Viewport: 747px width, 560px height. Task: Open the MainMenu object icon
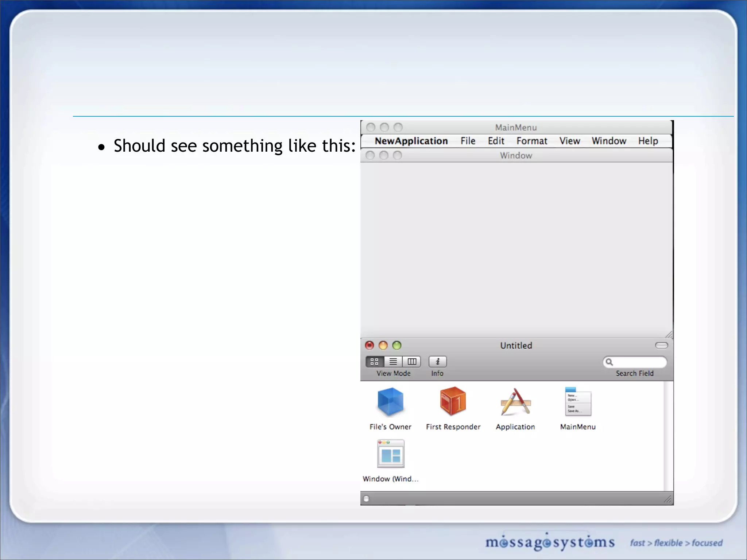click(x=578, y=402)
